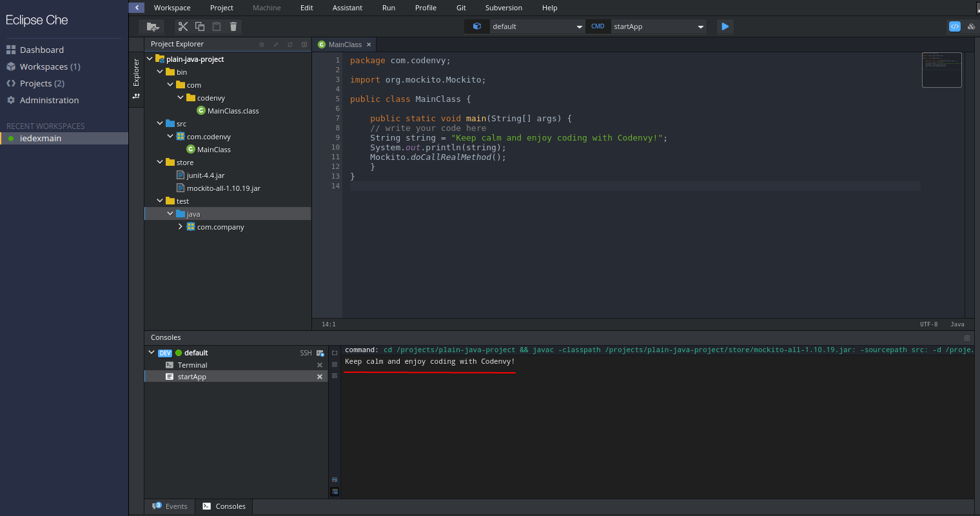
Task: Open the Git menu
Action: tap(461, 8)
